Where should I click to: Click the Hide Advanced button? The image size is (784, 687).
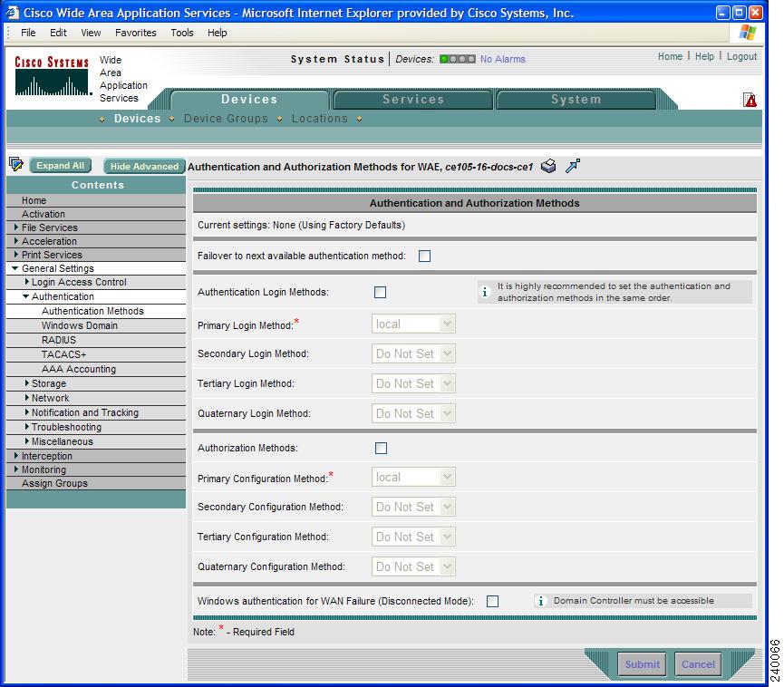pos(144,166)
